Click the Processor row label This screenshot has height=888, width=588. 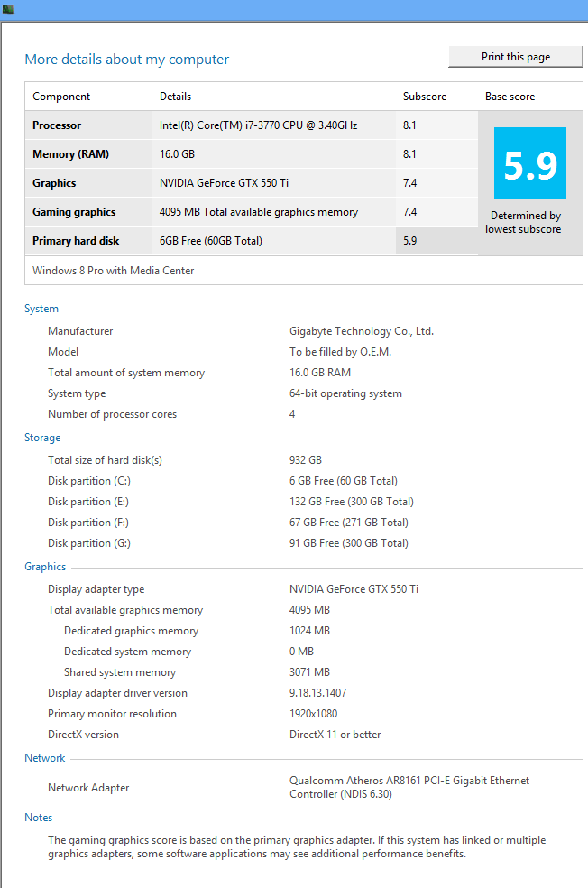tap(57, 125)
